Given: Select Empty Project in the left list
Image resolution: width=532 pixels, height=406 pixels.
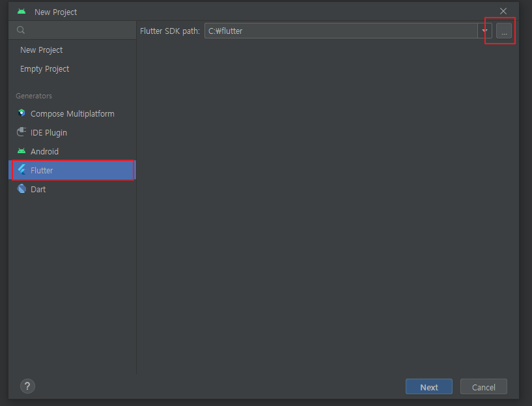Looking at the screenshot, I should click(72, 69).
